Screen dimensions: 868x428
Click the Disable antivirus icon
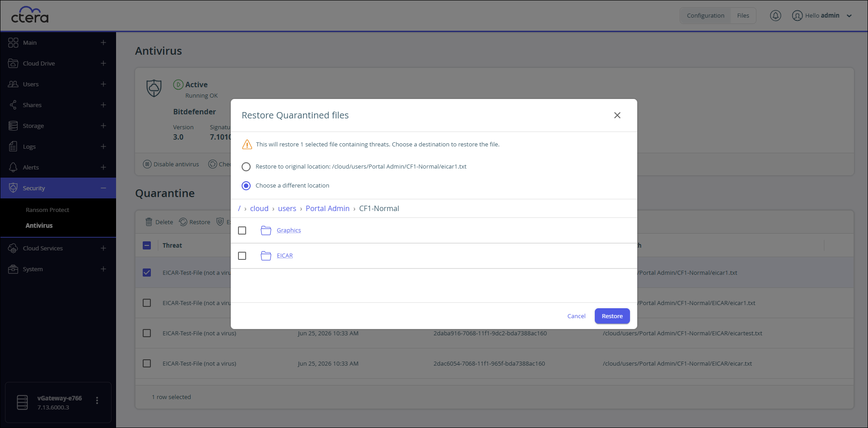(x=147, y=164)
